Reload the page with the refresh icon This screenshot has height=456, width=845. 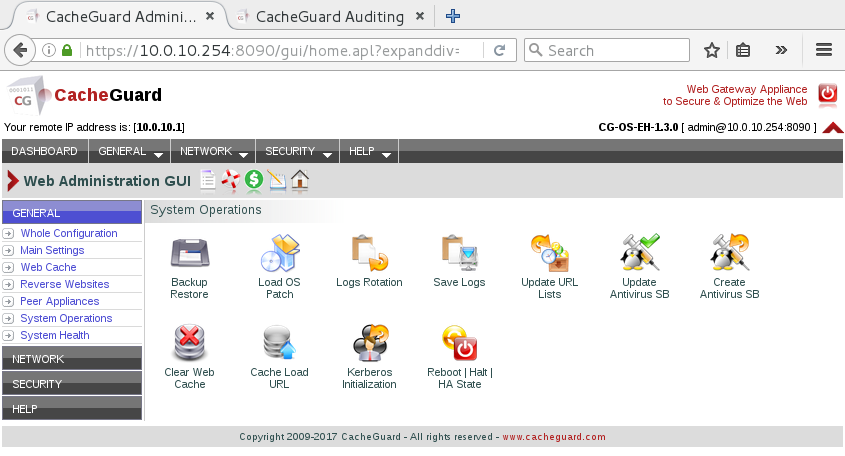pos(500,50)
